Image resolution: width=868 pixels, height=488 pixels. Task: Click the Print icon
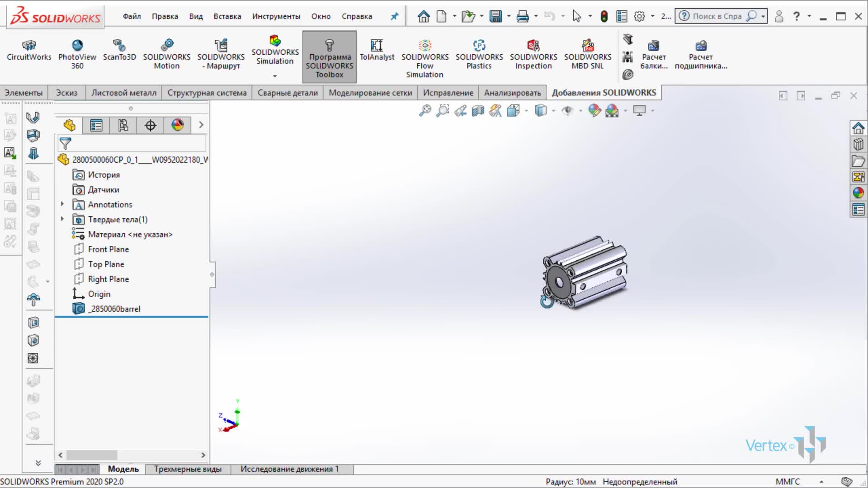[523, 16]
